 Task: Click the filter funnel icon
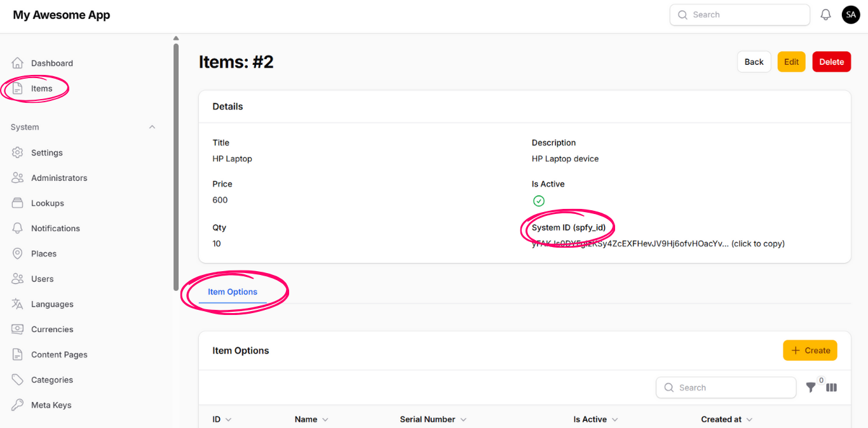(811, 387)
